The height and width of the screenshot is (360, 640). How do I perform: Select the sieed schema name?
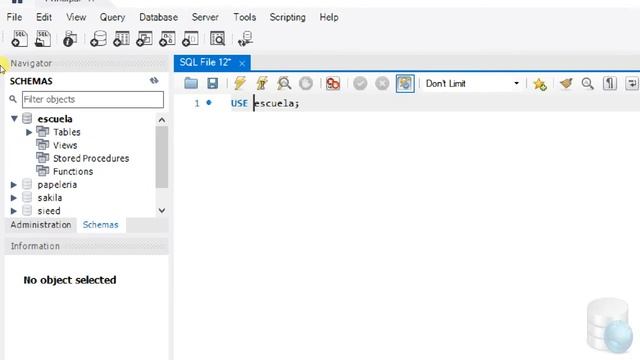(x=49, y=211)
